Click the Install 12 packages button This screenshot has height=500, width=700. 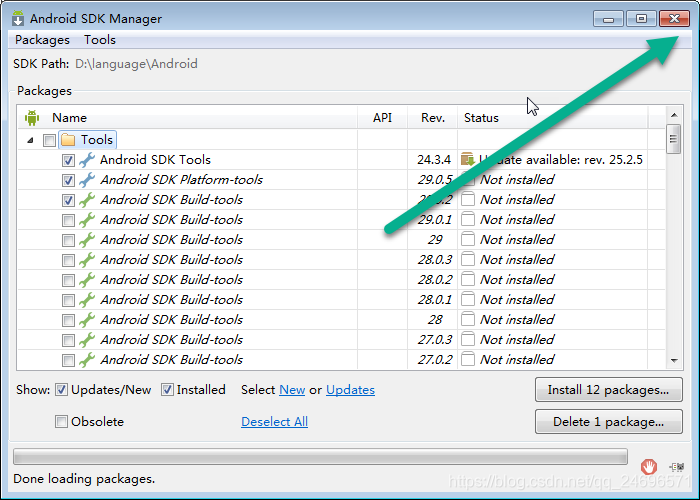coord(608,390)
